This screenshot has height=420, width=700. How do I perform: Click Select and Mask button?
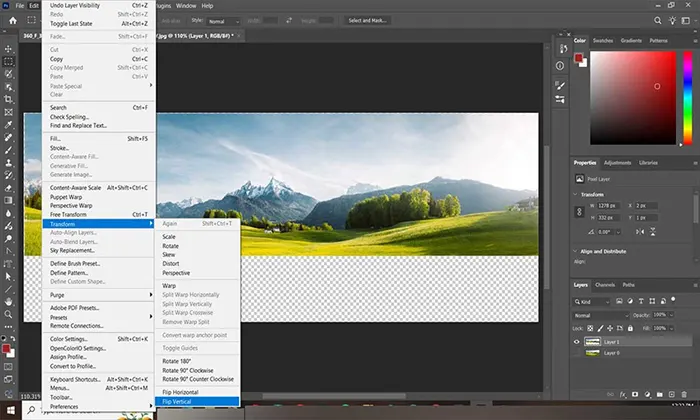click(x=367, y=21)
